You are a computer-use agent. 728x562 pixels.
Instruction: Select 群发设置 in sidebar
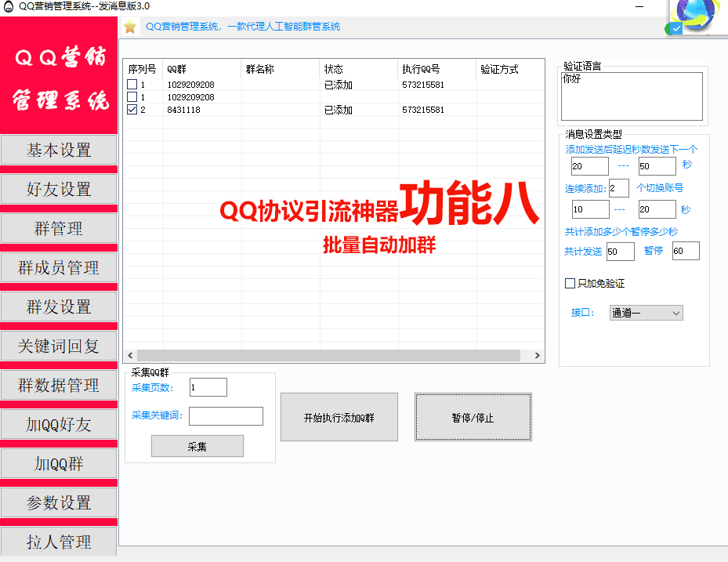59,306
